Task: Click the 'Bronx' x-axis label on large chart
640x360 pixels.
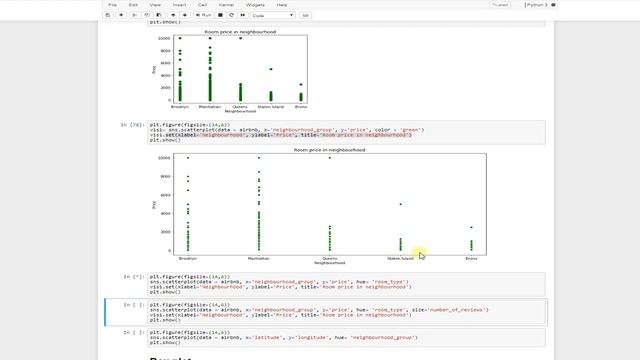Action: pos(471,258)
